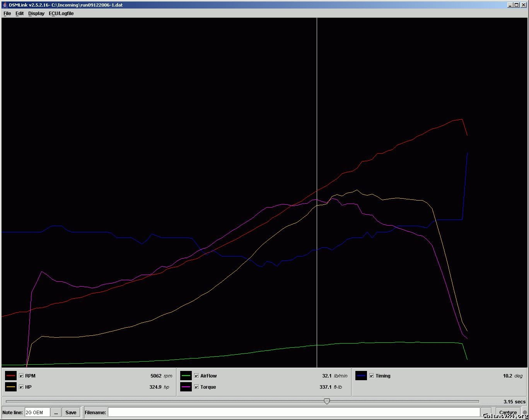This screenshot has width=529, height=420.
Task: Click the ellipsis button beside Note line
Action: [x=56, y=412]
